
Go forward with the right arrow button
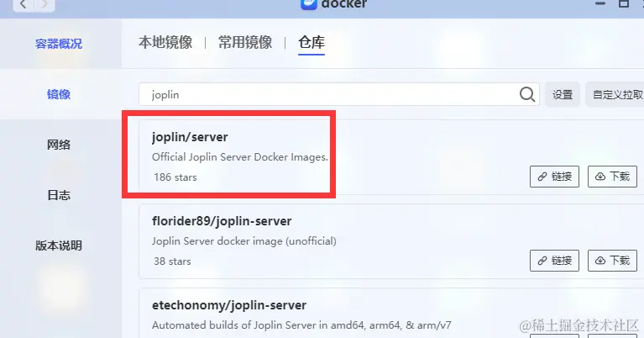click(x=45, y=4)
